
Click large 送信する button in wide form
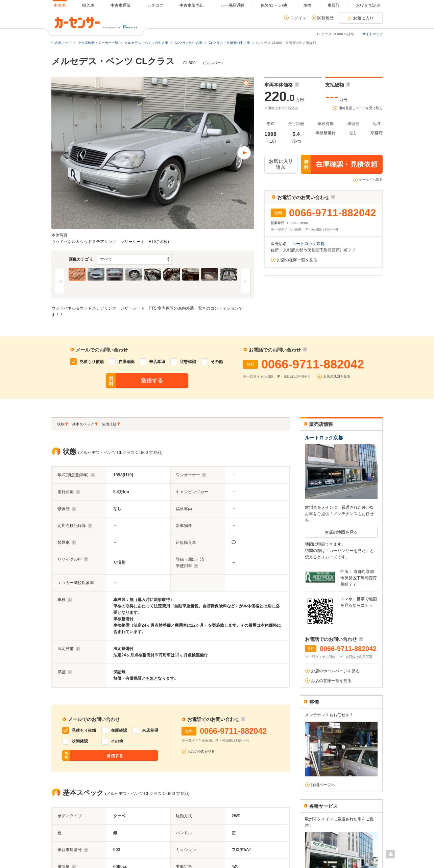147,381
